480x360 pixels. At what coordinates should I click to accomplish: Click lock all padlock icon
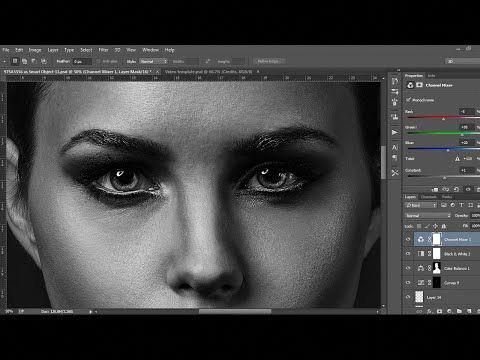click(x=444, y=226)
